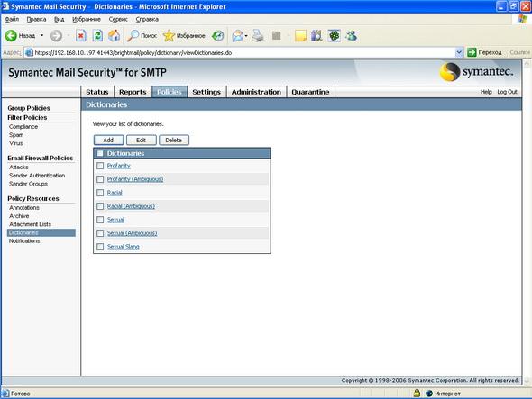Viewport: 532px width, 399px height.
Task: Open the Избранное menu
Action: [87, 19]
